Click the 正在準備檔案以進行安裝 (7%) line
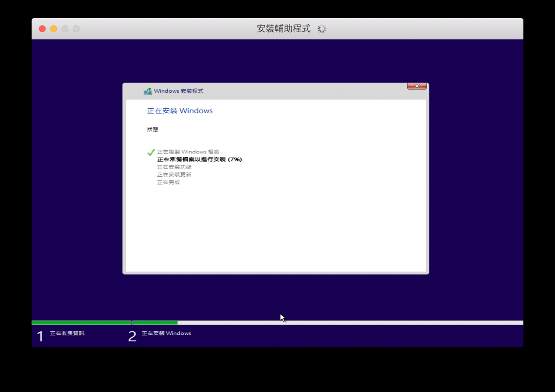This screenshot has height=392, width=555. tap(199, 159)
